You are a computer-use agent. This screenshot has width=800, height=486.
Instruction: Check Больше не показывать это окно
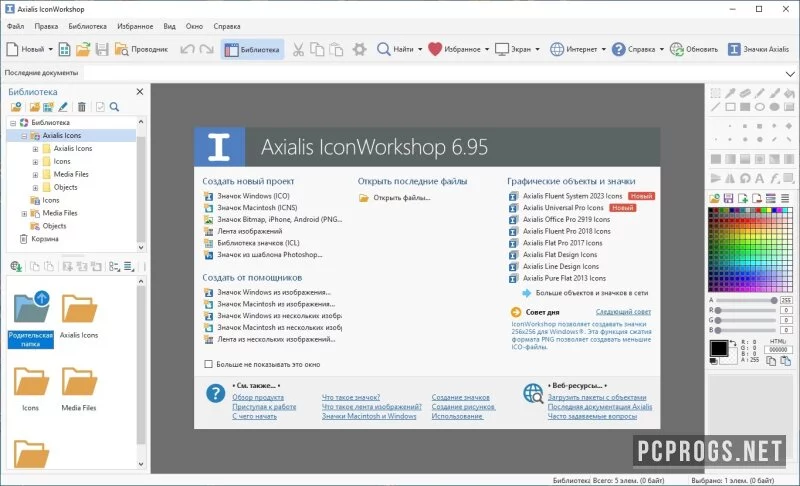coord(208,364)
